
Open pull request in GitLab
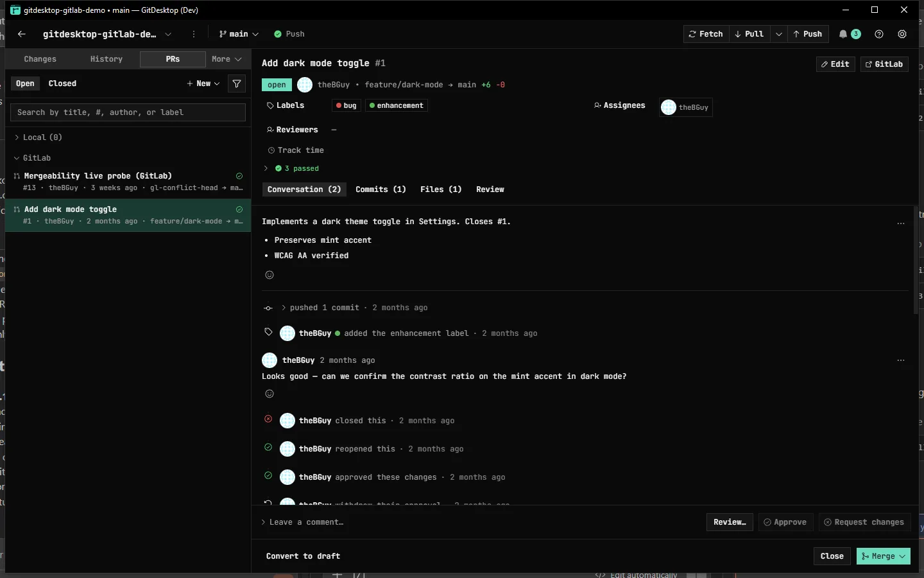coord(884,64)
